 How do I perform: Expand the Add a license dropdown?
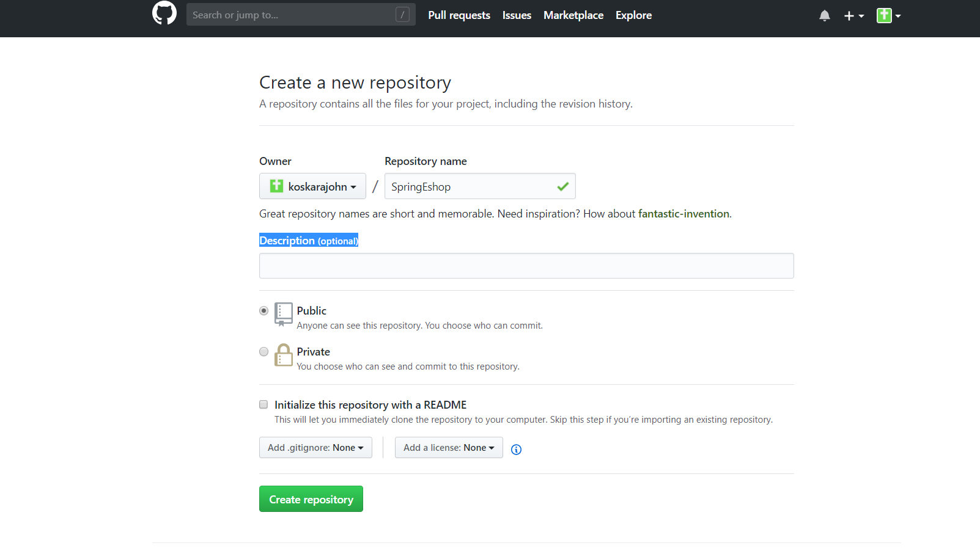[449, 448]
